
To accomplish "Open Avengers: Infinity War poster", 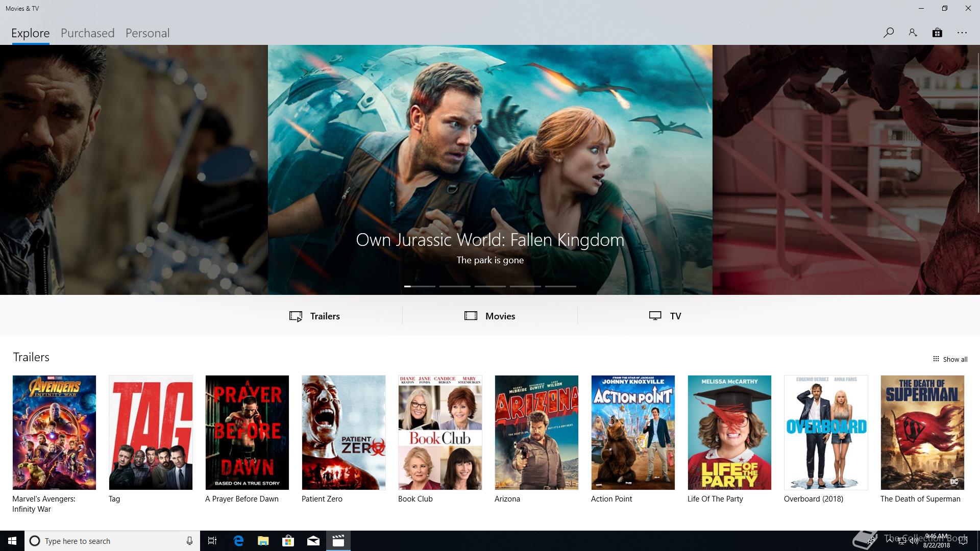I will [x=54, y=433].
